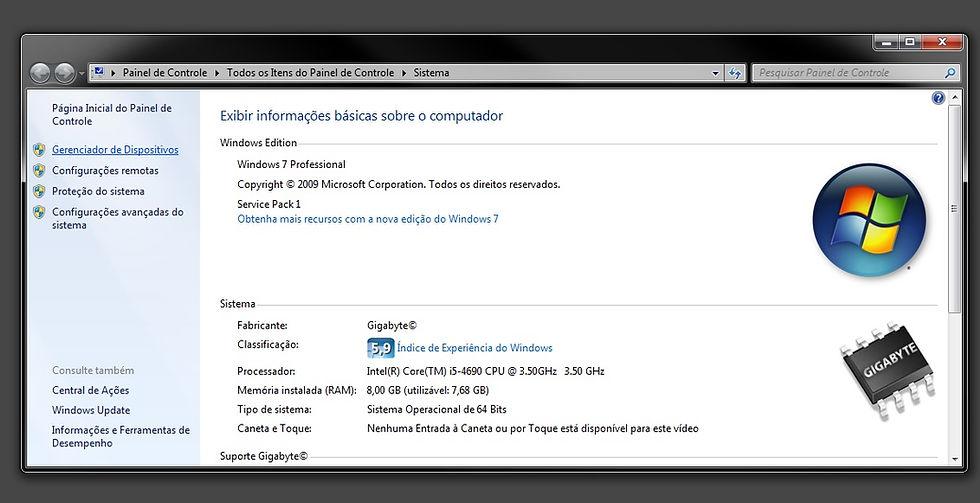Click the Gigabyte chip logo image
This screenshot has width=980, height=503.
[888, 370]
